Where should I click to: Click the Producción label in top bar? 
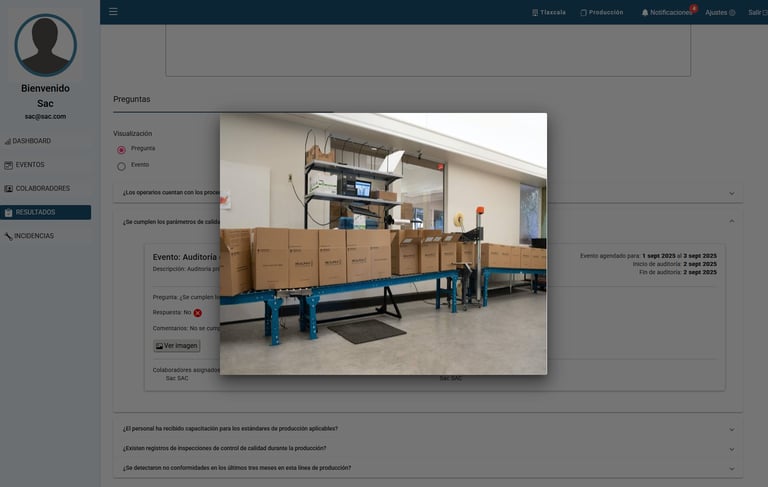(x=606, y=13)
